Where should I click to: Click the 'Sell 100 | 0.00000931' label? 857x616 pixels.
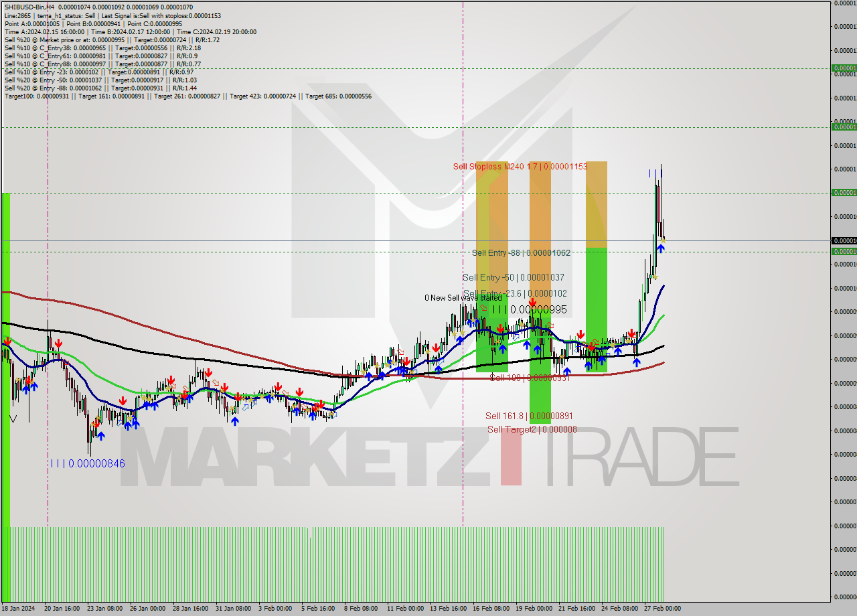tap(529, 378)
